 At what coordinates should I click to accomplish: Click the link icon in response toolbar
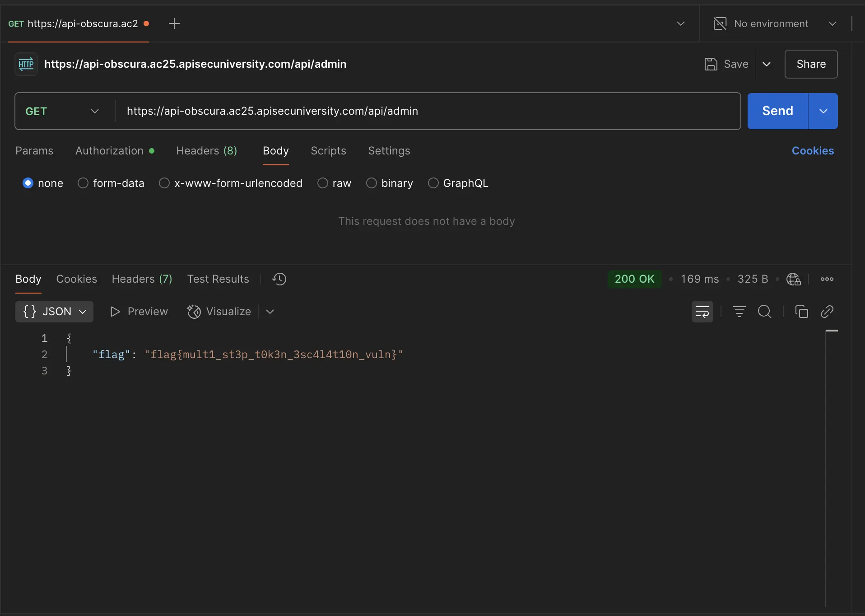[827, 312]
